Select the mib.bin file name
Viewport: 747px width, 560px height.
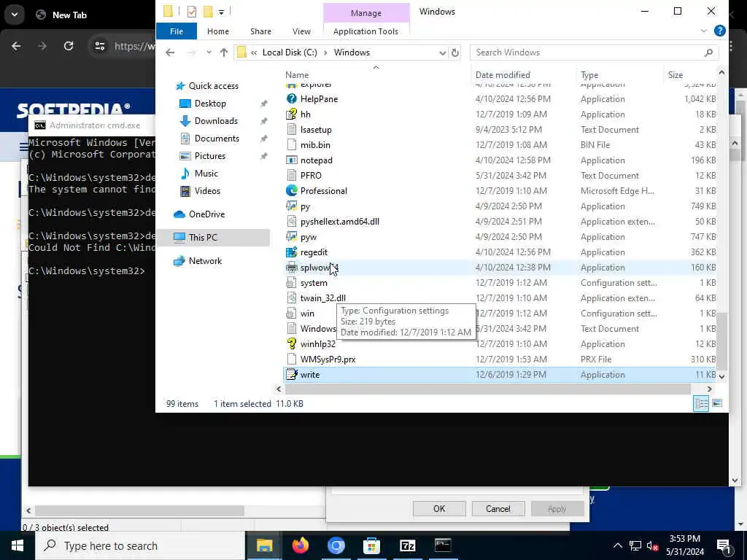tap(315, 145)
